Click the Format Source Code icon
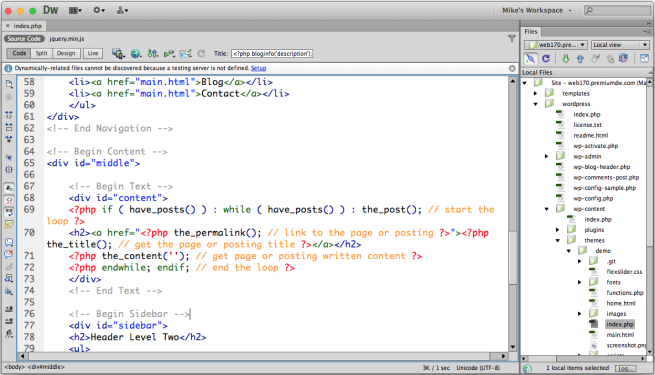 tap(9, 333)
